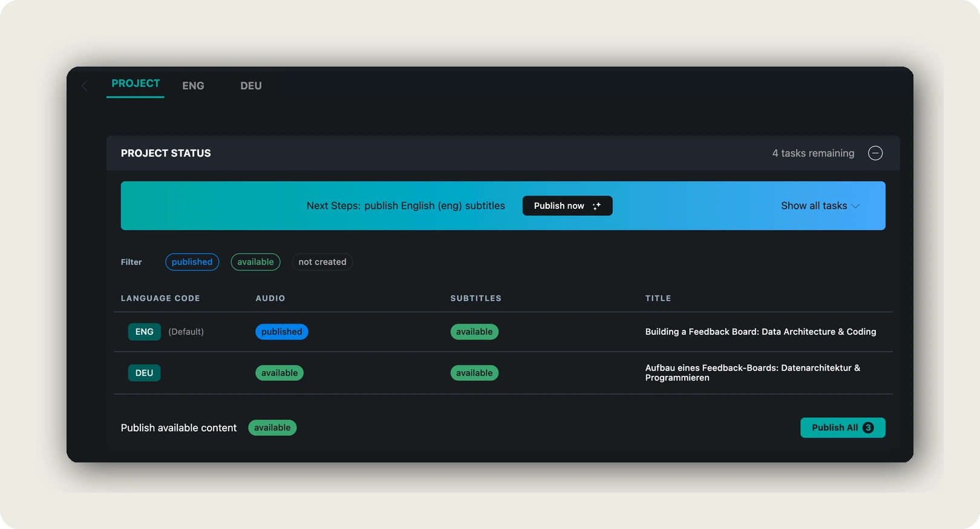Click the AUDIO column header
Viewport: 980px width, 529px height.
click(x=270, y=298)
